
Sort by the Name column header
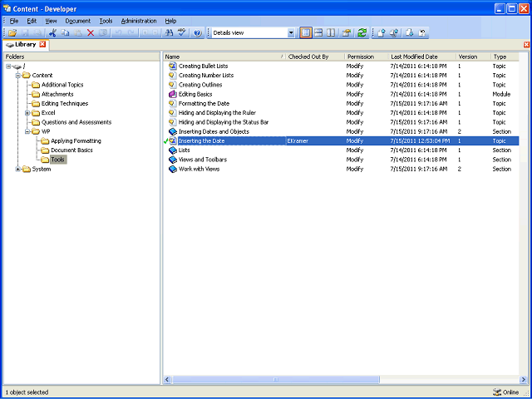tap(224, 57)
